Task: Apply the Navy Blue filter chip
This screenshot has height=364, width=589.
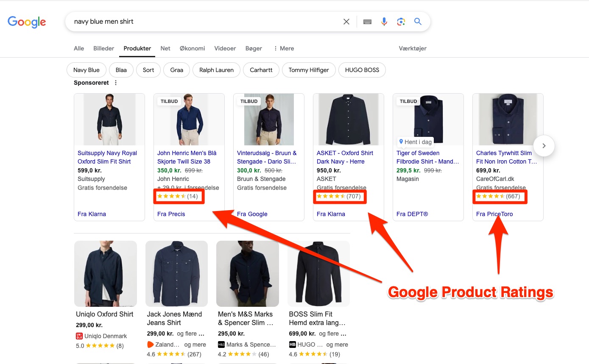Action: [87, 70]
